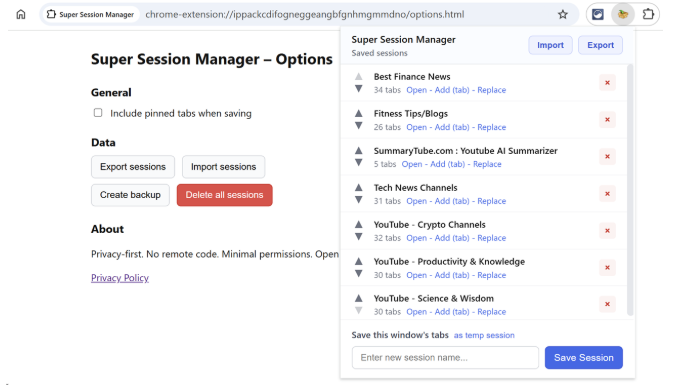Delete YouTube - Productivity & Knowledge session
The image size is (675, 385).
point(607,267)
